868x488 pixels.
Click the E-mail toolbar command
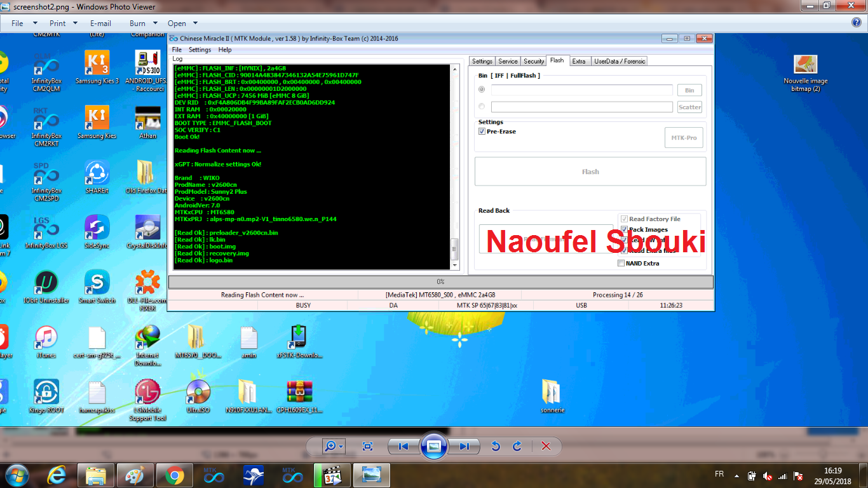point(100,23)
